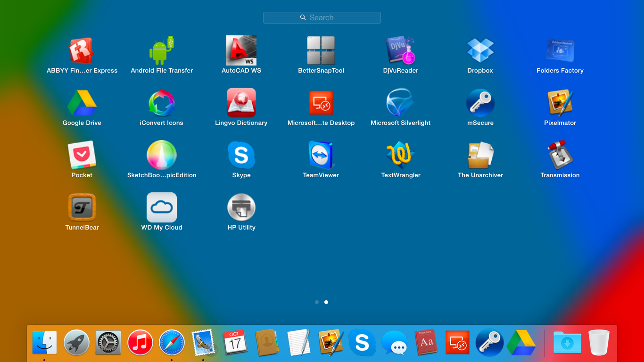644x362 pixels.
Task: Launch the SketchBook app
Action: click(162, 156)
